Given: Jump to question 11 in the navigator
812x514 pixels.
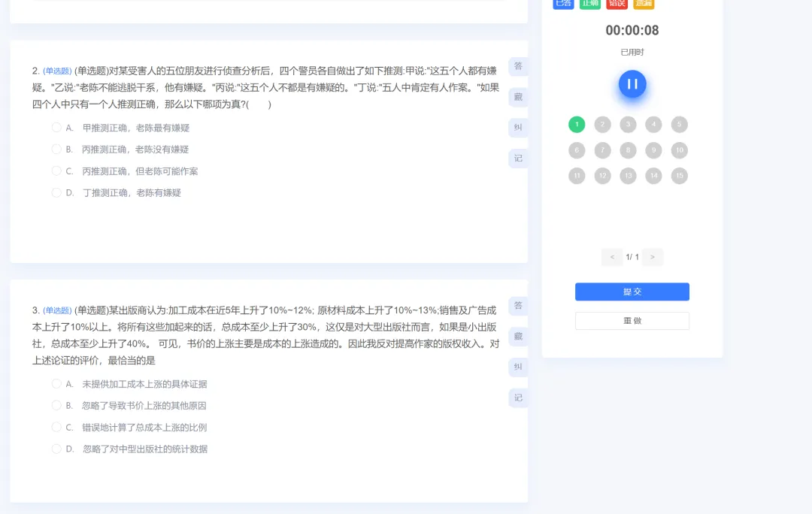Looking at the screenshot, I should [577, 176].
